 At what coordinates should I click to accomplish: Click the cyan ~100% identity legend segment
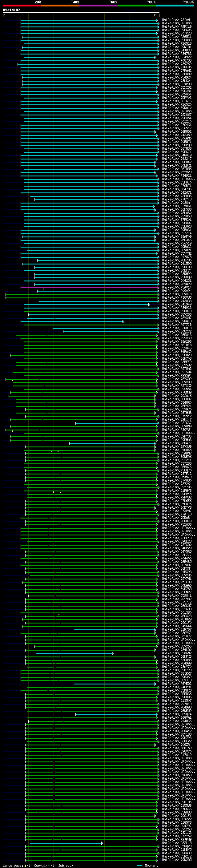[x=175, y=6]
